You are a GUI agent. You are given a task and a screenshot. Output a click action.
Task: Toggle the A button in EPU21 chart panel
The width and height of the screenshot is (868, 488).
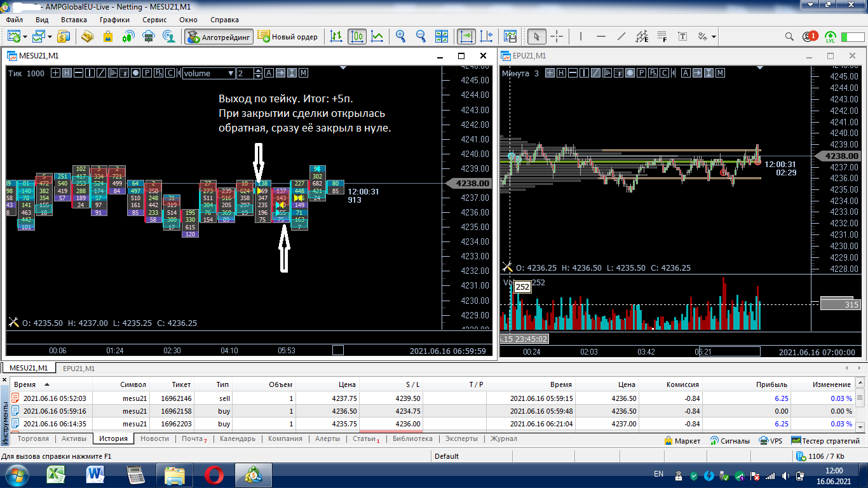[686, 73]
